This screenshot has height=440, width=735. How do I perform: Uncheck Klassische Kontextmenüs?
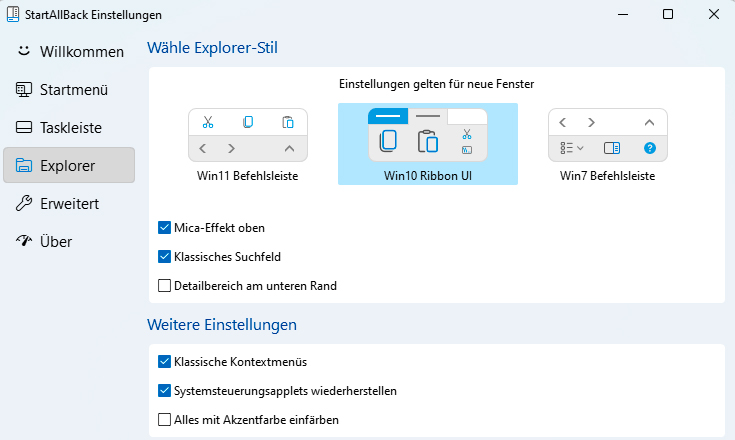tap(164, 362)
